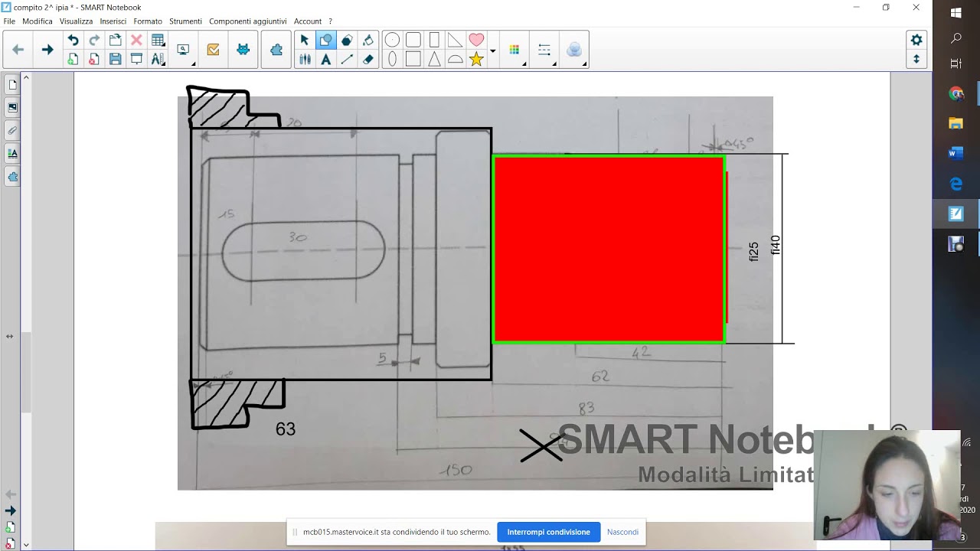This screenshot has height=551, width=980.
Task: Click the Nascondi link
Action: click(x=622, y=532)
